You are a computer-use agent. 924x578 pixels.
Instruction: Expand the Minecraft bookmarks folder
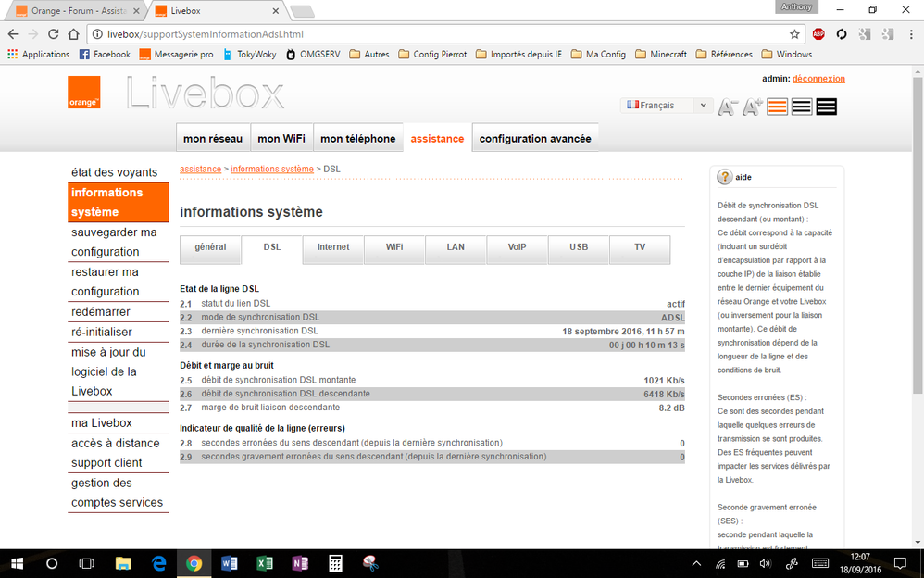[x=661, y=55]
